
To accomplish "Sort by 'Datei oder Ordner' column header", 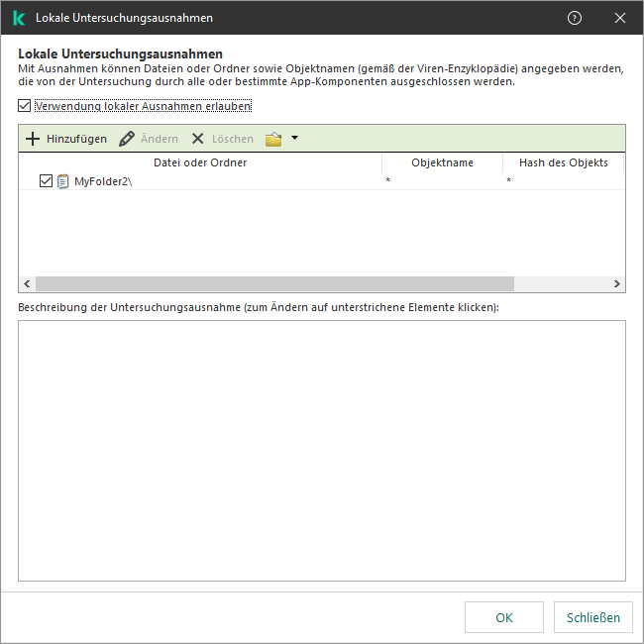I will 200,162.
